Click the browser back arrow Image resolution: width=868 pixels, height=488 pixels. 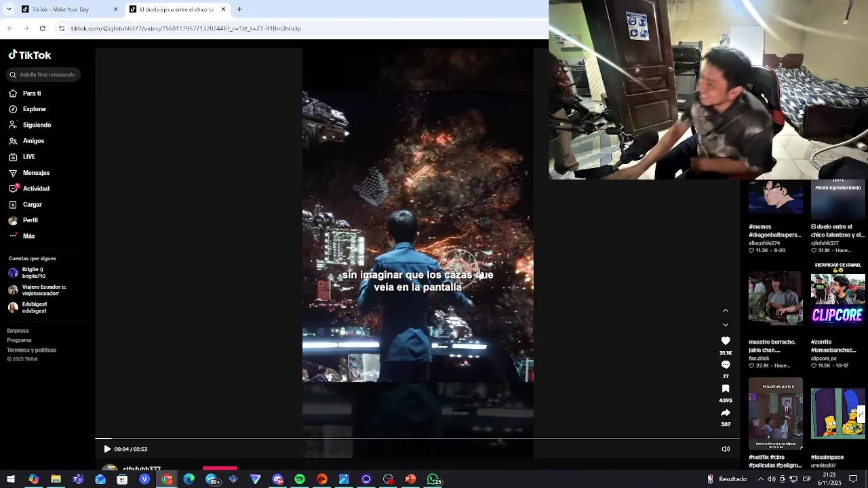(x=10, y=28)
